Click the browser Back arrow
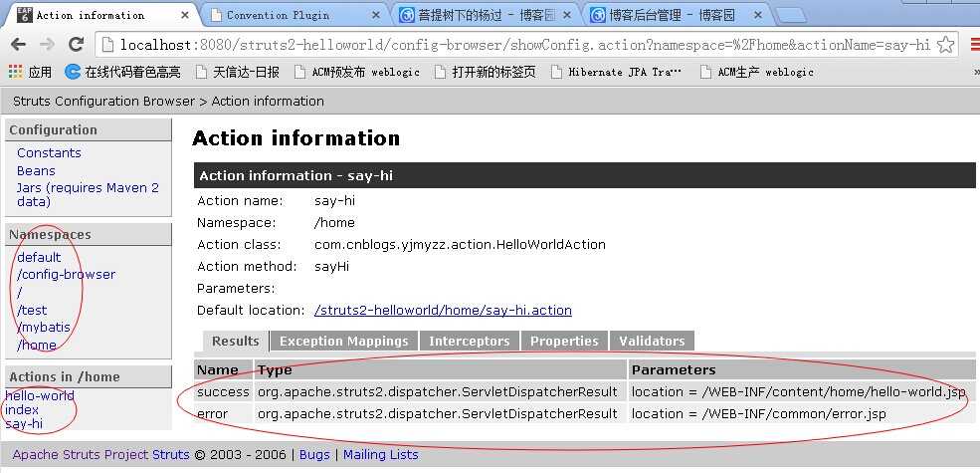The height and width of the screenshot is (473, 980). (x=18, y=45)
